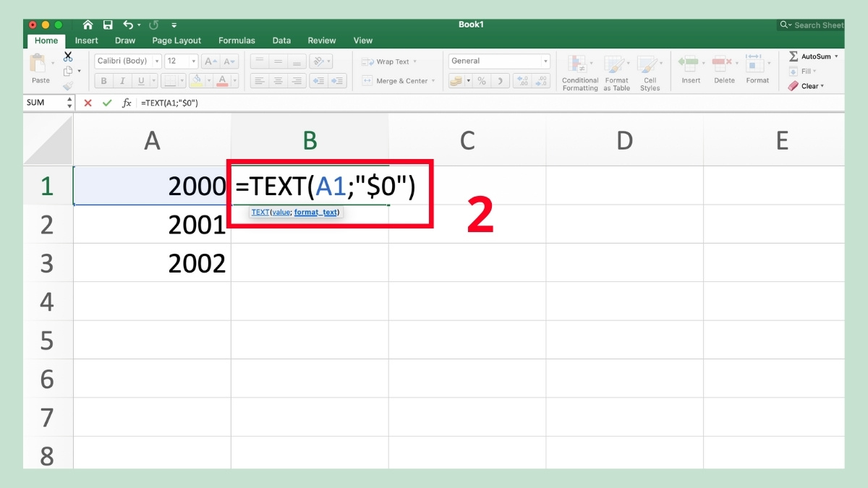Toggle bold formatting in the ribbon

pyautogui.click(x=103, y=80)
